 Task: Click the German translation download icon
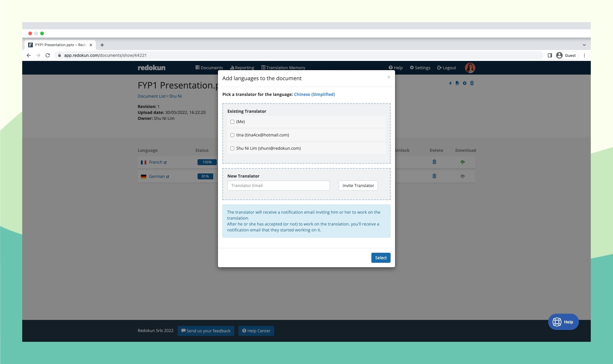coord(463,176)
